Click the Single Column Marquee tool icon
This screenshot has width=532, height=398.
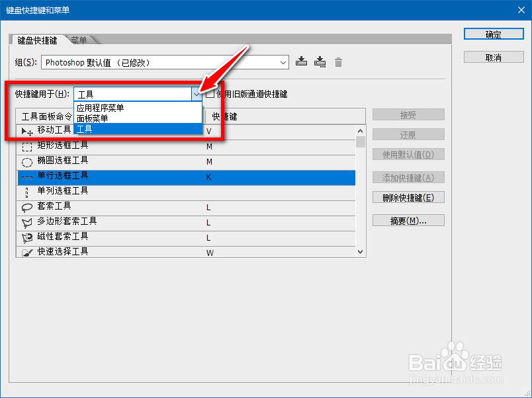tap(27, 192)
